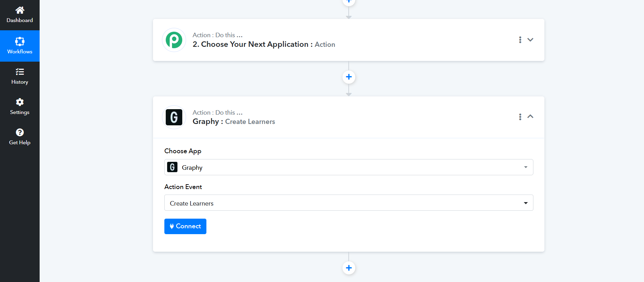The image size is (644, 282).
Task: Open the Dashboard home icon
Action: pos(20,10)
